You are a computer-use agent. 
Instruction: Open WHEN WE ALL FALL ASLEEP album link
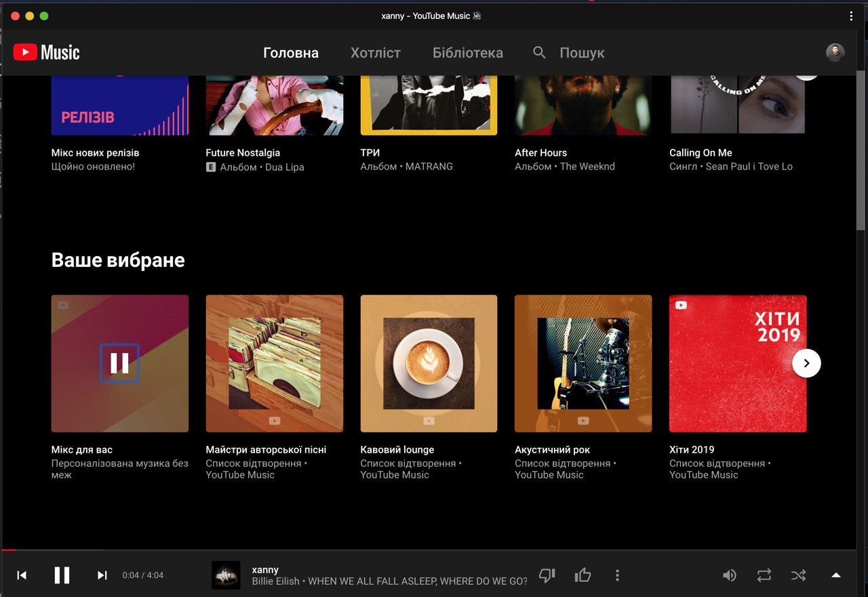pos(418,581)
